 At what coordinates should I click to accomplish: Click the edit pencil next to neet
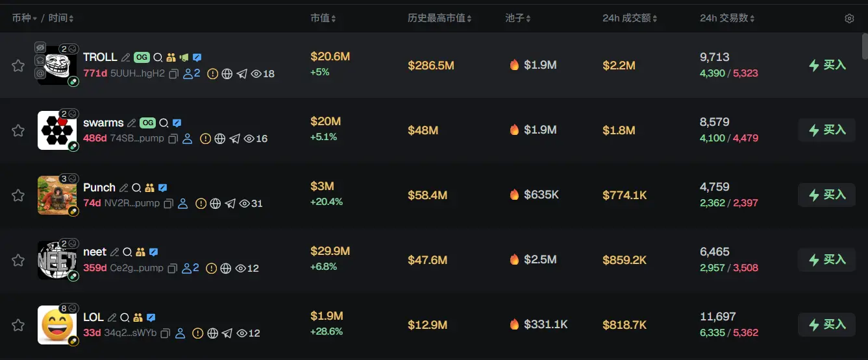coord(115,252)
